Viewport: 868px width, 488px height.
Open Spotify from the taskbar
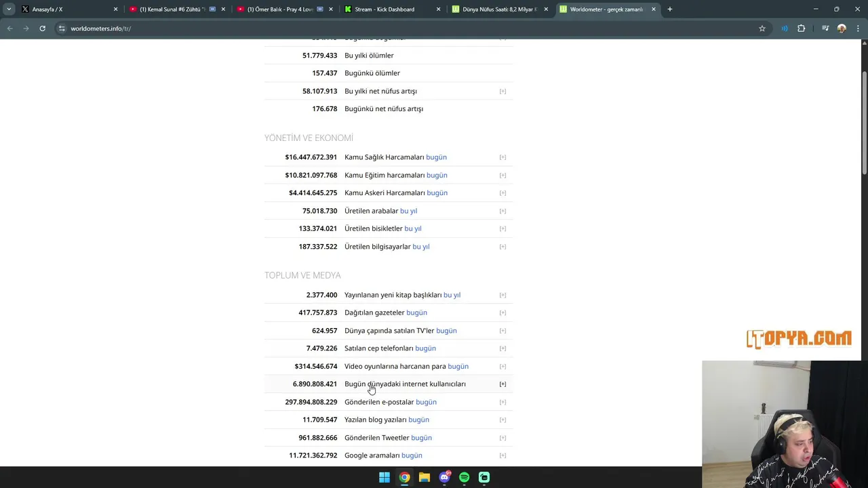464,477
